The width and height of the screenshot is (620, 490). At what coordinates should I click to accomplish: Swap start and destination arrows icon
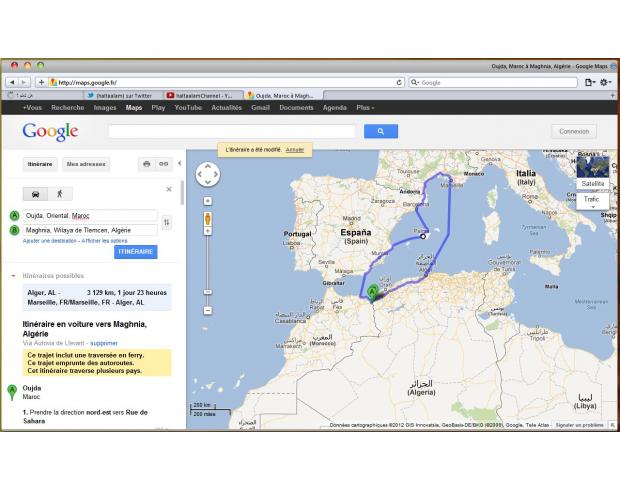(x=166, y=222)
